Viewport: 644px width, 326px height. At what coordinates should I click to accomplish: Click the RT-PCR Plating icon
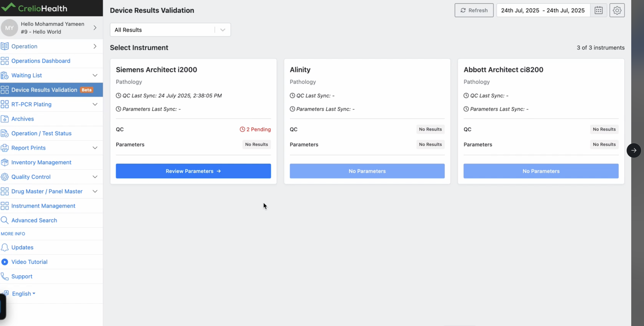click(x=5, y=104)
